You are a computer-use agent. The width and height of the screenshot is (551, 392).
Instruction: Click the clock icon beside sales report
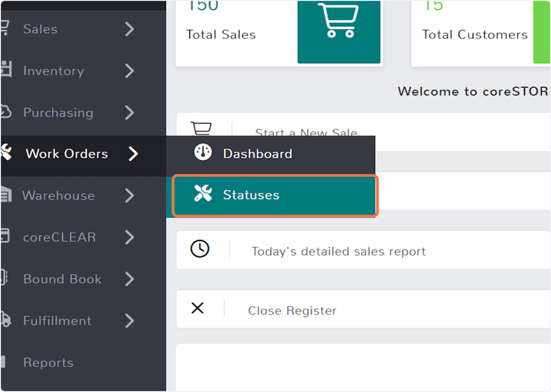(200, 249)
